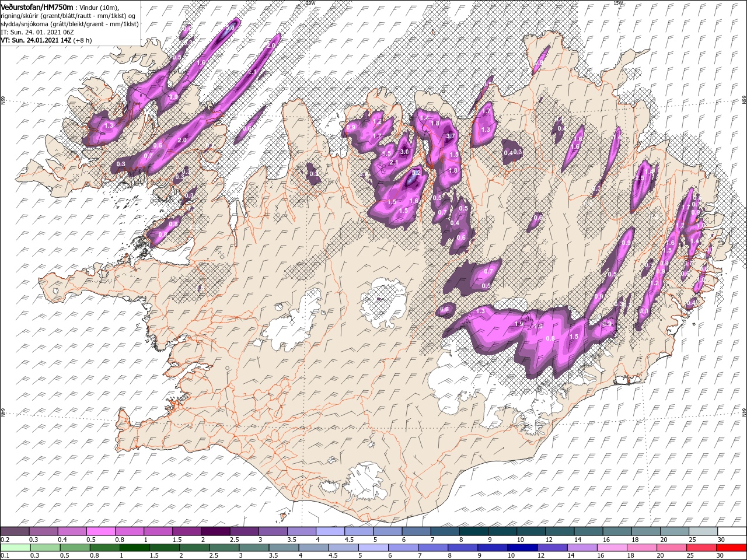The width and height of the screenshot is (747, 560).
Task: Click the dark mauve 0.2 swatch in the upper legend row
Action: tap(15, 531)
